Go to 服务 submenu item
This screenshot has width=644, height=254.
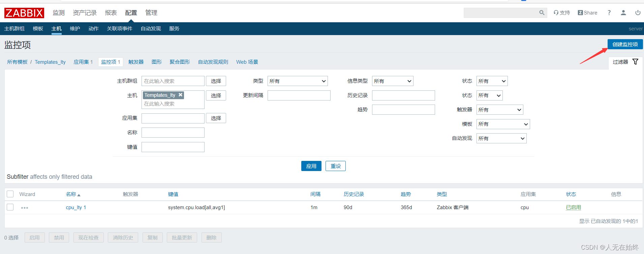(174, 29)
